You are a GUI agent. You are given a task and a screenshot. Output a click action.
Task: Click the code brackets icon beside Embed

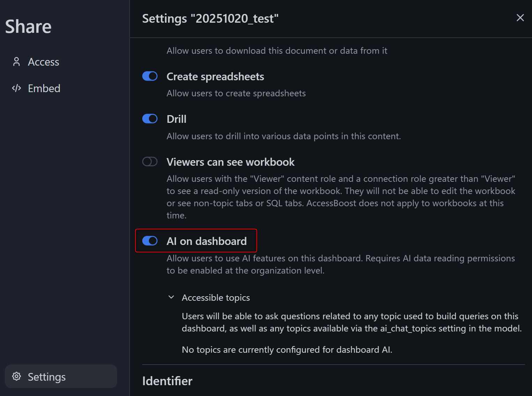point(16,88)
